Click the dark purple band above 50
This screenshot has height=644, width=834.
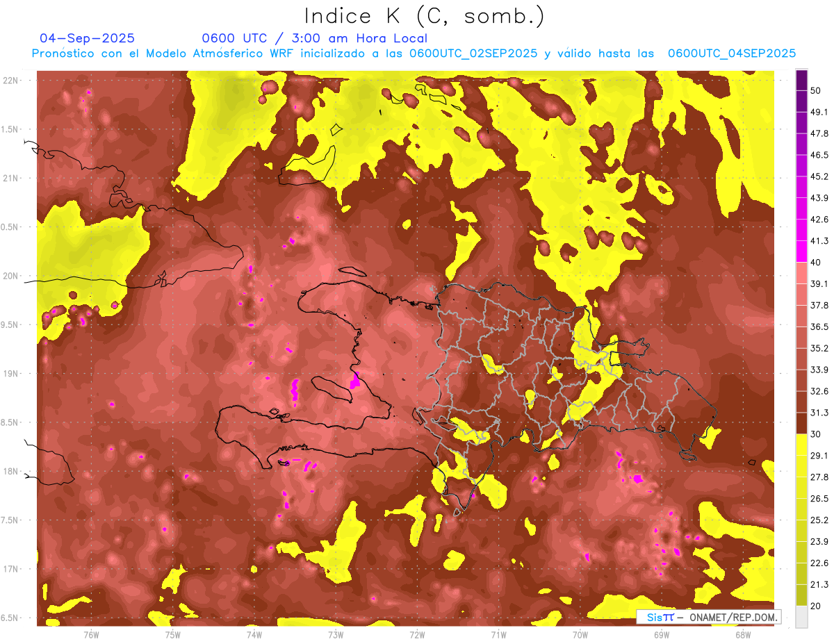(x=801, y=80)
